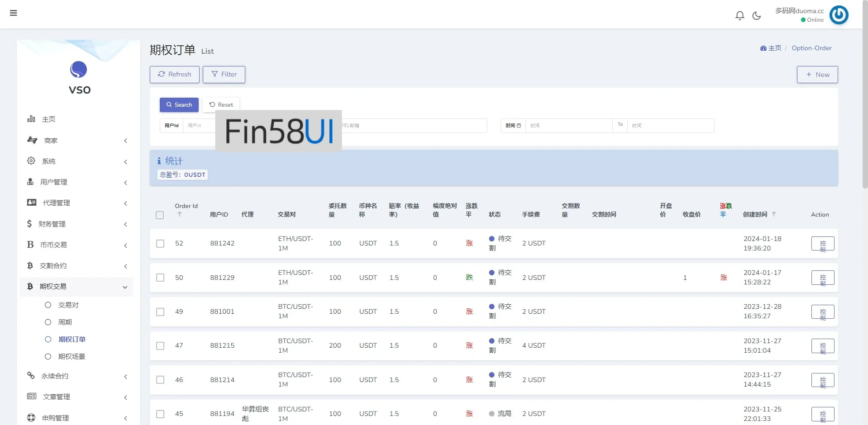Click the 主页 bar chart sidebar icon

(31, 119)
